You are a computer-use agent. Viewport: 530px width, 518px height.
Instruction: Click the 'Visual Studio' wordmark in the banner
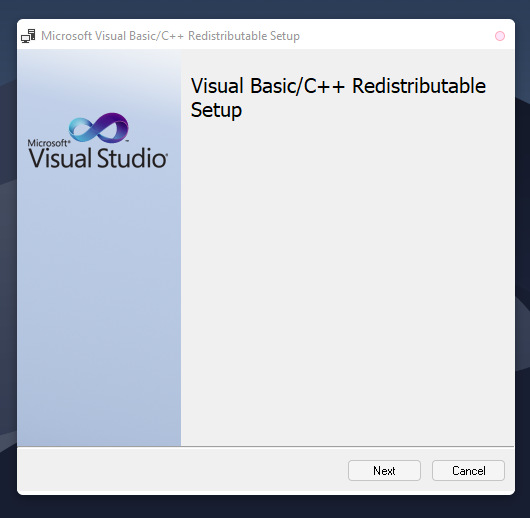coord(97,158)
